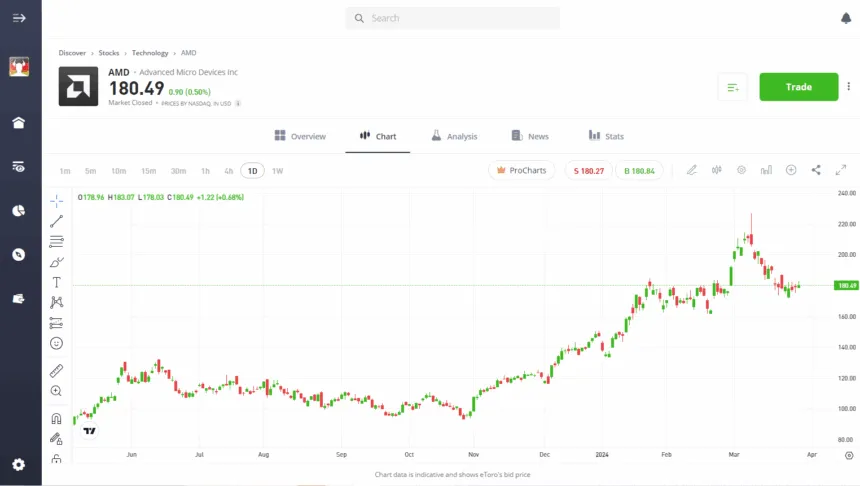Open Settings gear in the sidebar
This screenshot has width=860, height=486.
tap(19, 465)
